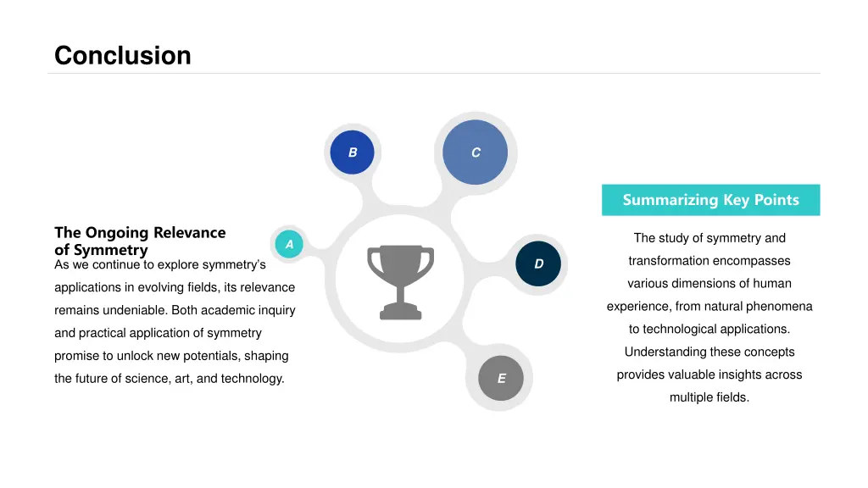Click the light gray ring around trophy
The image size is (868, 488).
[400, 346]
